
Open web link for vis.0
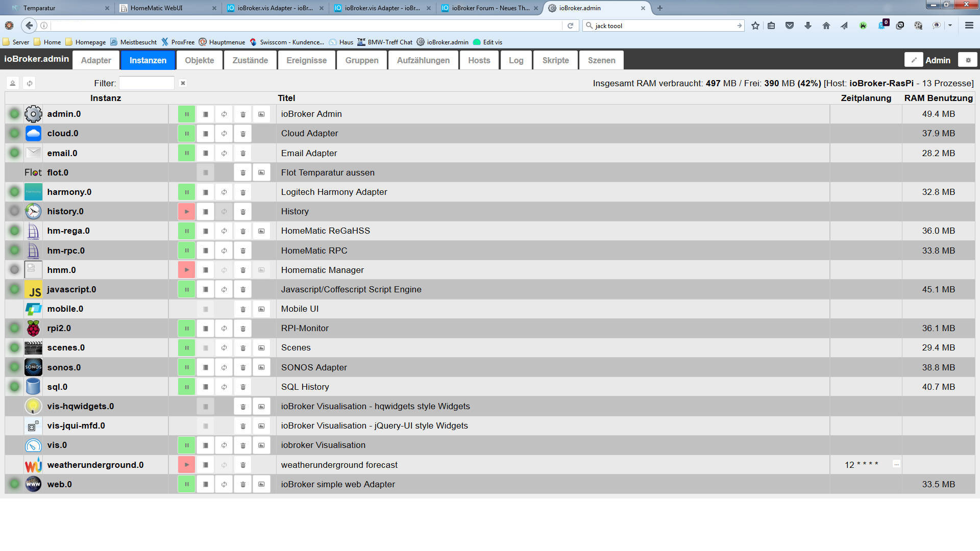pos(261,445)
